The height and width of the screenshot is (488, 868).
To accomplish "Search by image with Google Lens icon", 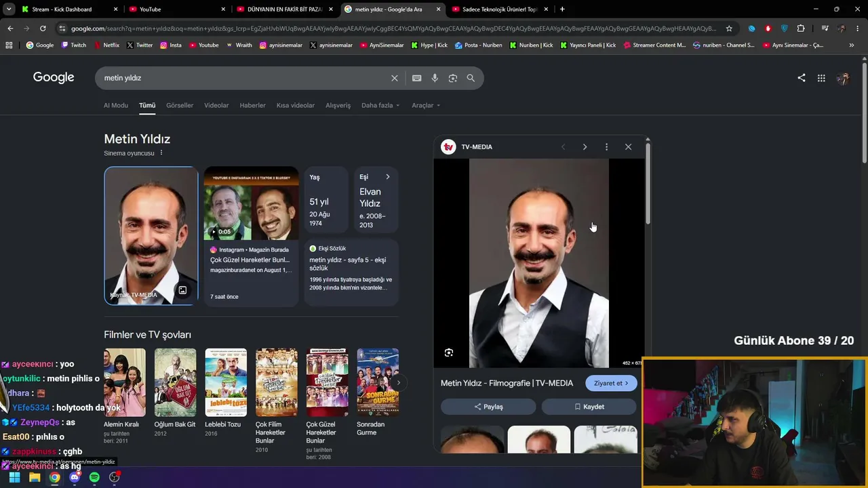I will pos(453,78).
